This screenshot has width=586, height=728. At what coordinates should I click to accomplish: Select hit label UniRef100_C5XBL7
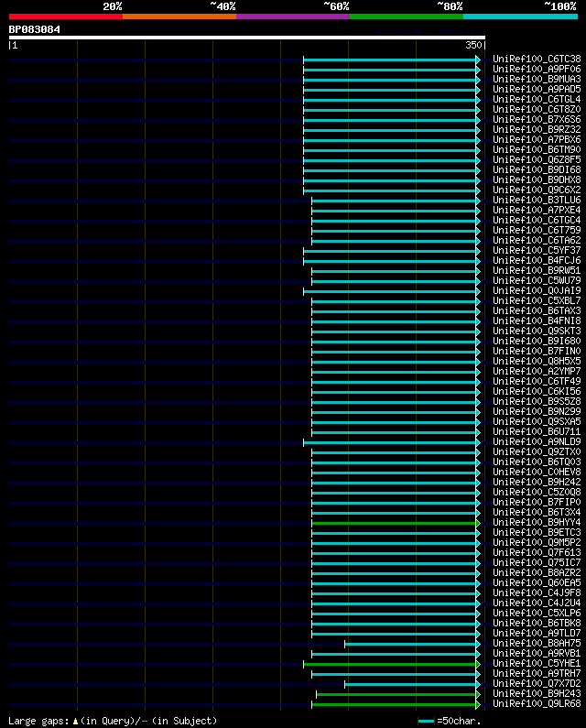coord(537,300)
